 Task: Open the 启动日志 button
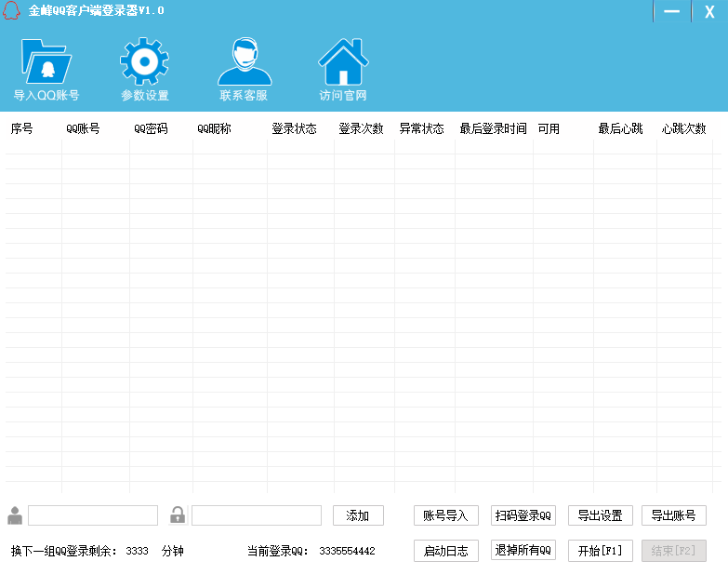click(x=445, y=551)
